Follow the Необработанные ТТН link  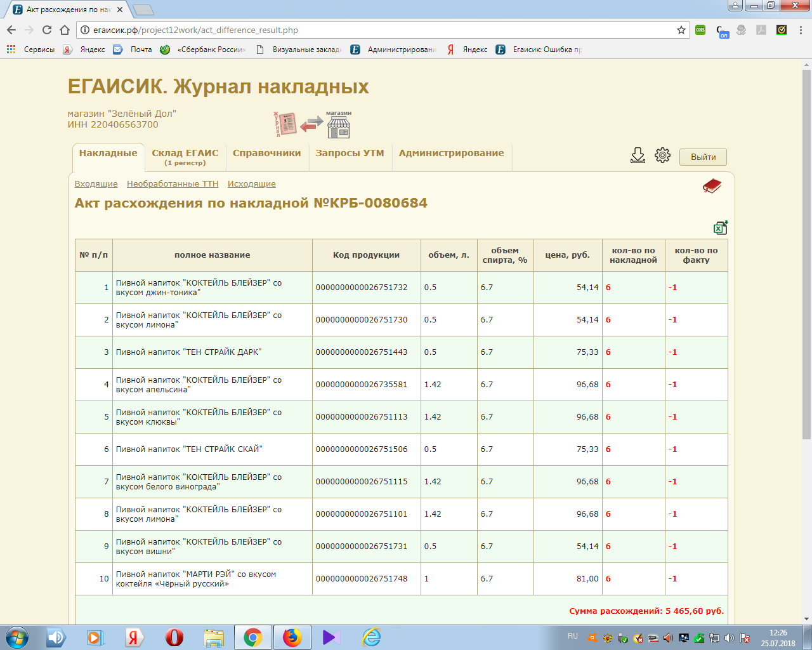pyautogui.click(x=173, y=183)
